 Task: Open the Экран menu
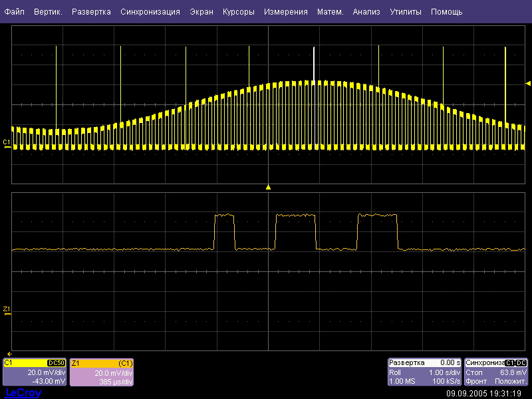click(201, 12)
